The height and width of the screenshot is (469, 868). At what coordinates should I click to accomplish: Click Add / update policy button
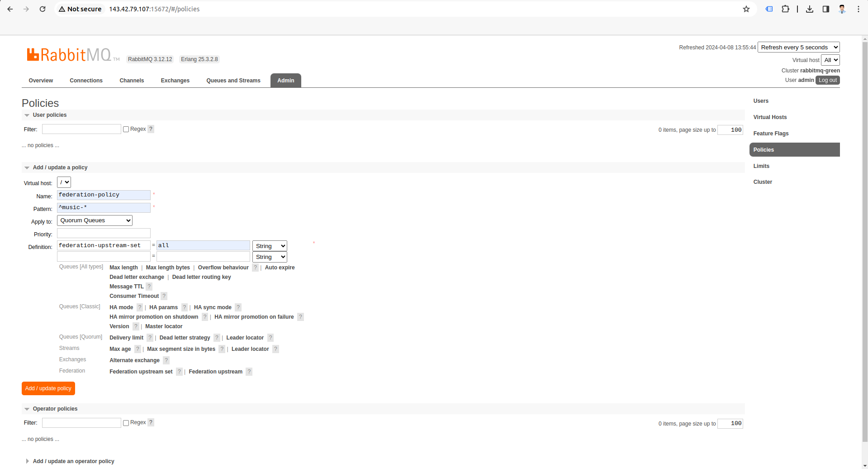pyautogui.click(x=48, y=388)
